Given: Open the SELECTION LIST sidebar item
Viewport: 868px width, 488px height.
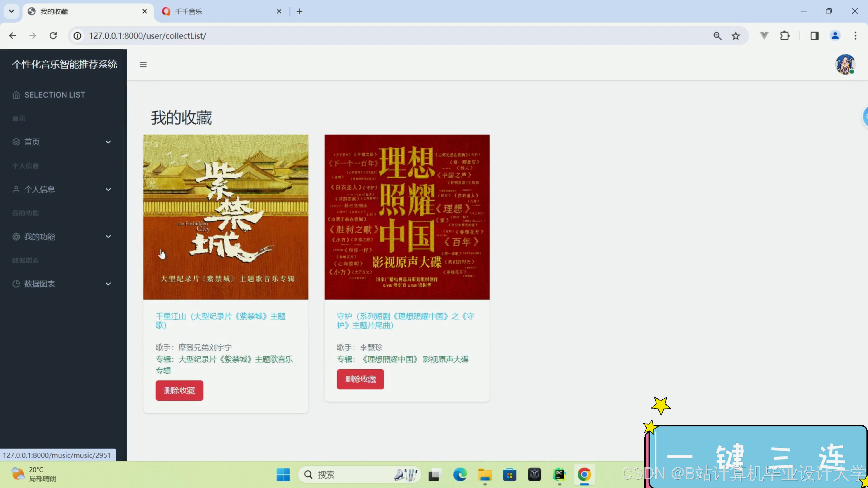Looking at the screenshot, I should point(54,95).
